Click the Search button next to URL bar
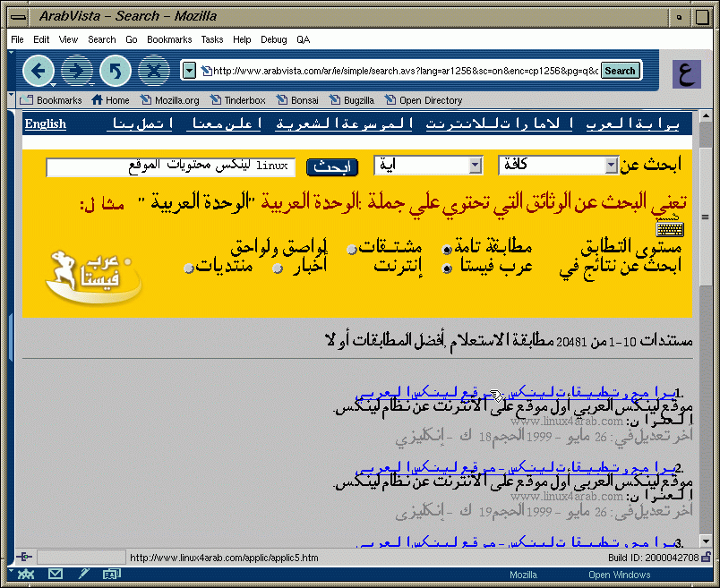This screenshot has width=720, height=588. (x=621, y=71)
